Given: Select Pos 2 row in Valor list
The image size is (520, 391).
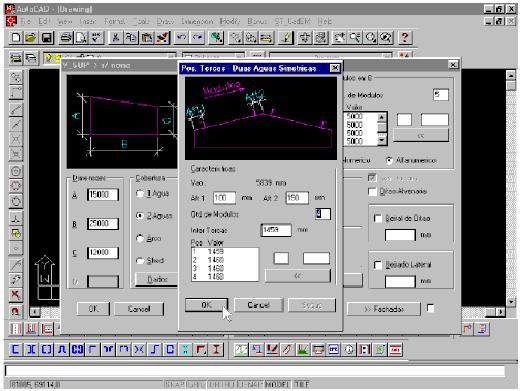Looking at the screenshot, I should pos(225,260).
